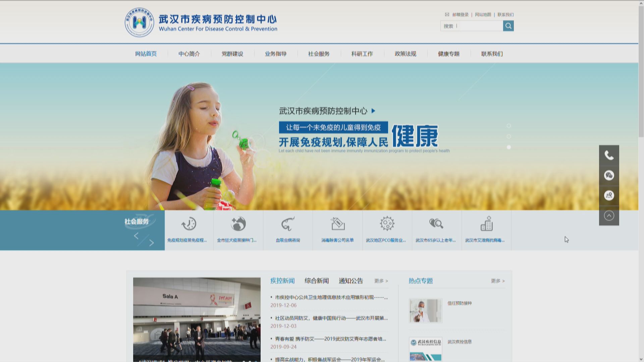Open the vaccine immunization schedule clock icon
The height and width of the screenshot is (362, 644).
[189, 224]
